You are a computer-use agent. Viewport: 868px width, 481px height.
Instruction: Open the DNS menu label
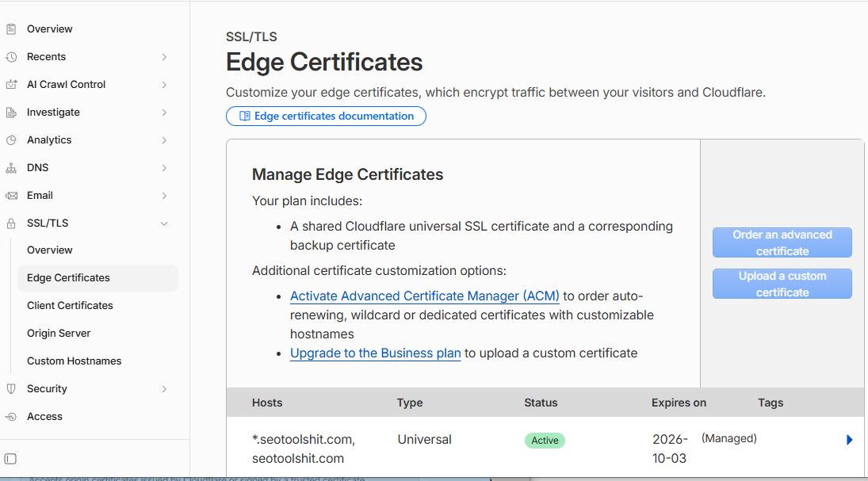[37, 167]
